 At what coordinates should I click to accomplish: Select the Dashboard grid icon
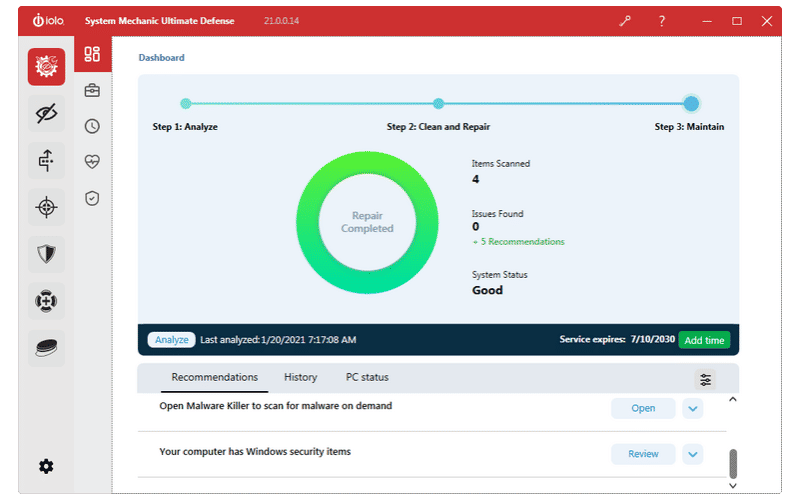coord(92,54)
